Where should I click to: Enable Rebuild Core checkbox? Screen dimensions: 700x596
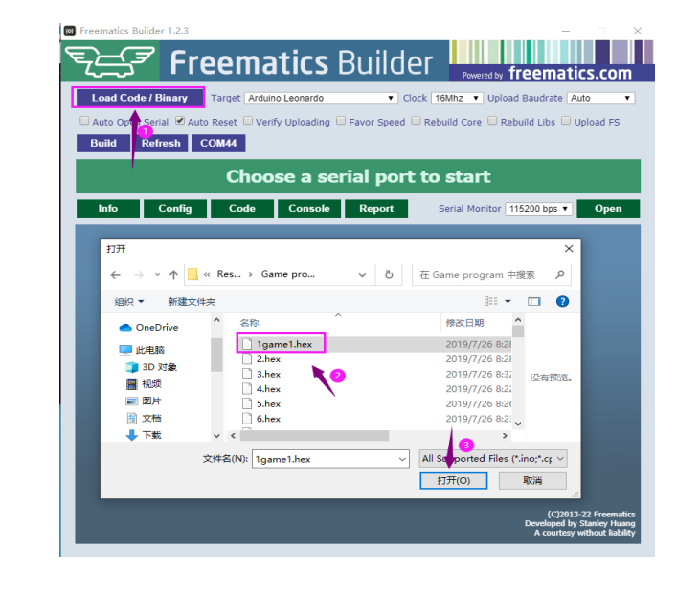pyautogui.click(x=416, y=121)
